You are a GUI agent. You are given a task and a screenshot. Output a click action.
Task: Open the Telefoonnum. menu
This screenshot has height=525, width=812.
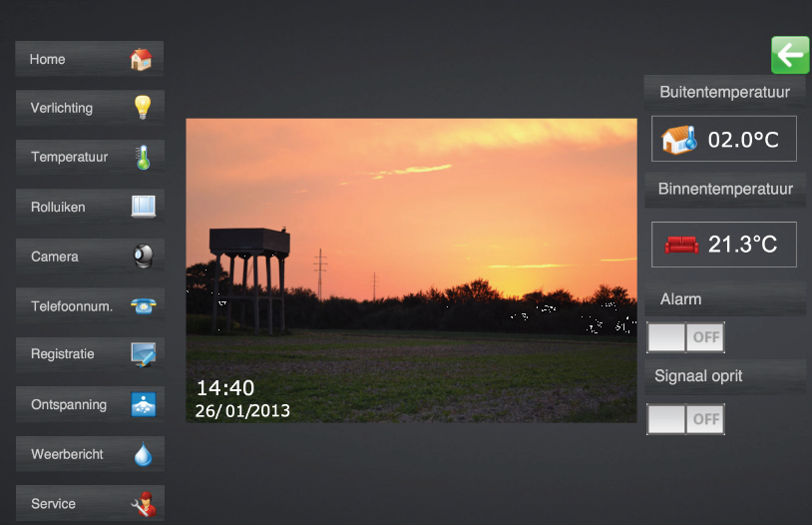click(90, 305)
